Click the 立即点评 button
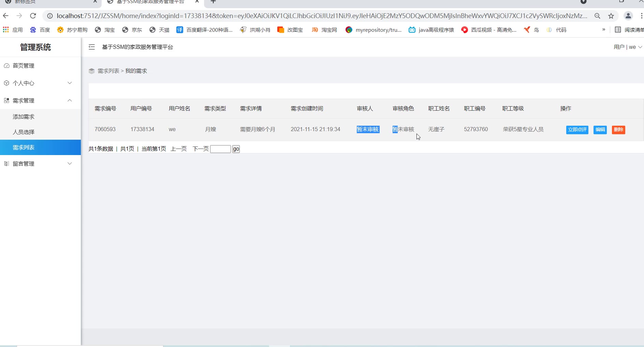644x347 pixels. (x=577, y=130)
